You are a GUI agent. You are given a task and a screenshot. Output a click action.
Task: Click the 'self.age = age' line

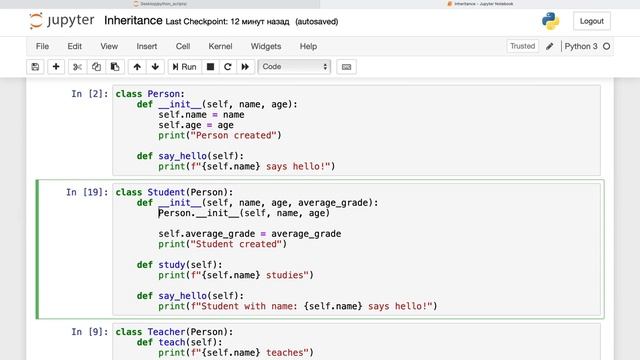pyautogui.click(x=196, y=125)
